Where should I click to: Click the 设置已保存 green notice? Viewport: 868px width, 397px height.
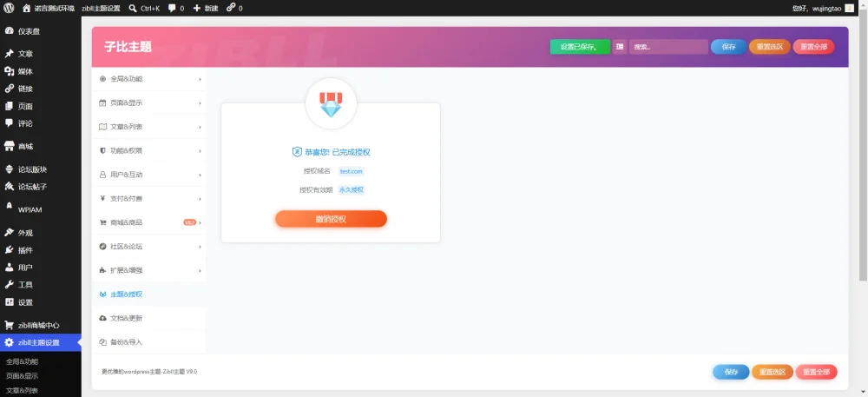(580, 47)
